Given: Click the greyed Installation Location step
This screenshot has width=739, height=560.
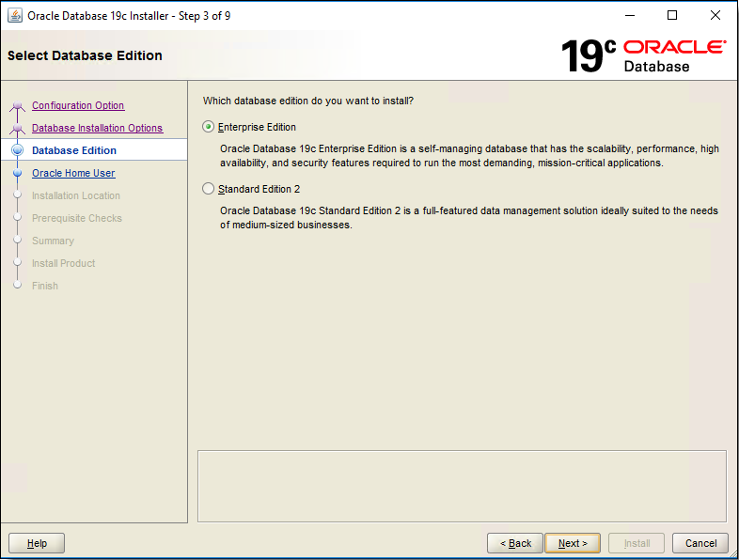Looking at the screenshot, I should pyautogui.click(x=76, y=195).
